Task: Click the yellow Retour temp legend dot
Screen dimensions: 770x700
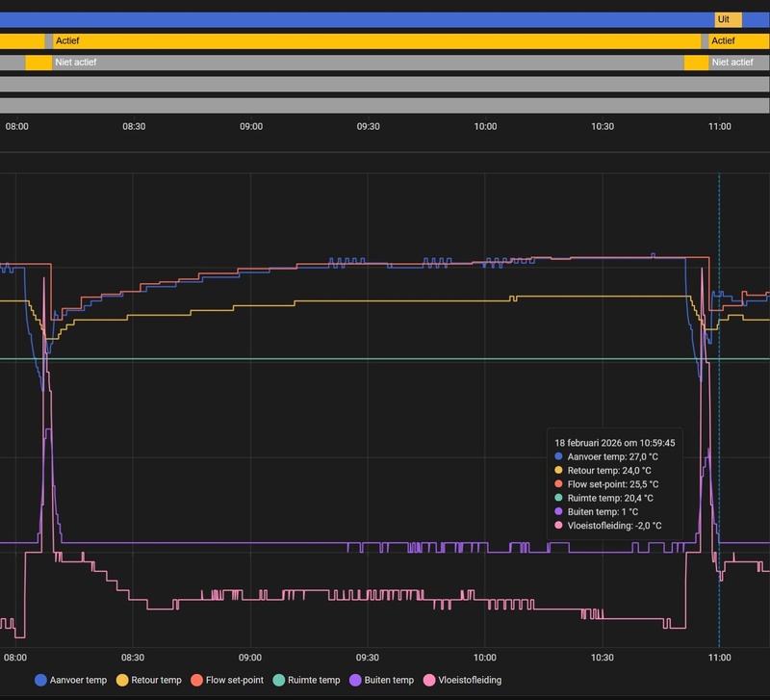Action: [x=122, y=680]
